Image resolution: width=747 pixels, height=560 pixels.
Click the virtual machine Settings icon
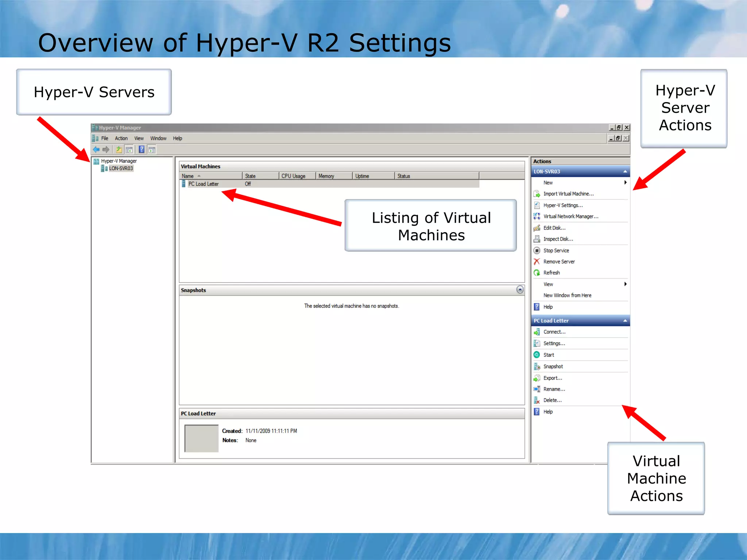coord(537,343)
